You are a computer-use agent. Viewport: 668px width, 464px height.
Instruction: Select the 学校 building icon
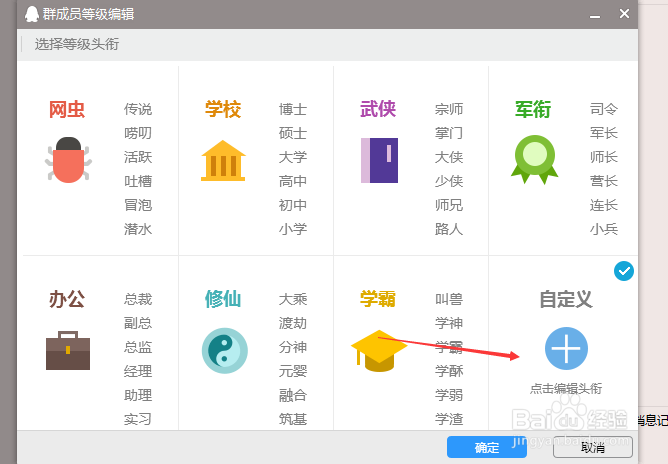coord(223,161)
